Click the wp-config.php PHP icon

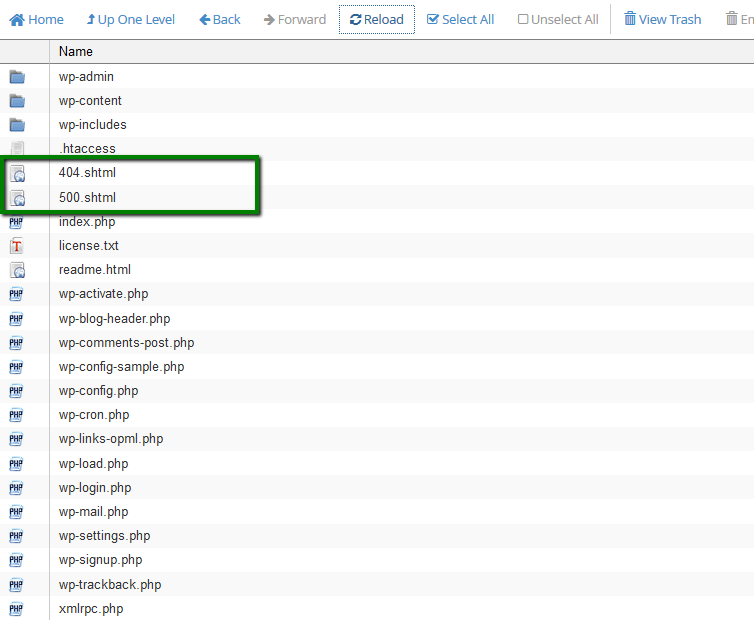[x=17, y=391]
